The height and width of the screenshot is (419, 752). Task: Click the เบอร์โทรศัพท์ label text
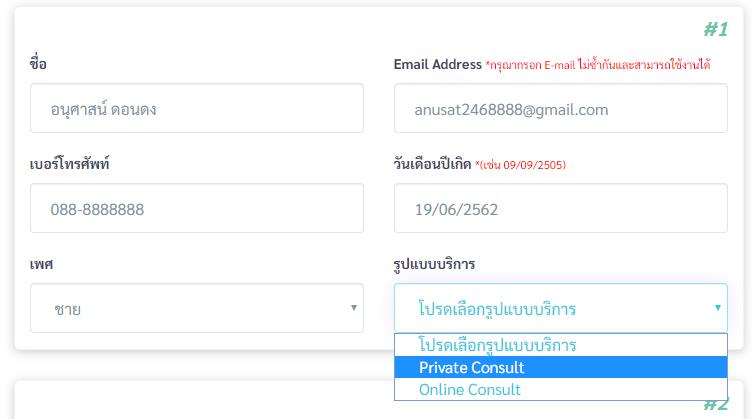click(70, 164)
